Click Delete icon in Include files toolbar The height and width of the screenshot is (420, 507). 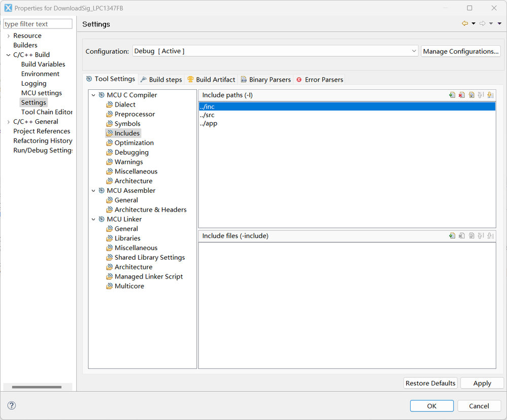[462, 236]
